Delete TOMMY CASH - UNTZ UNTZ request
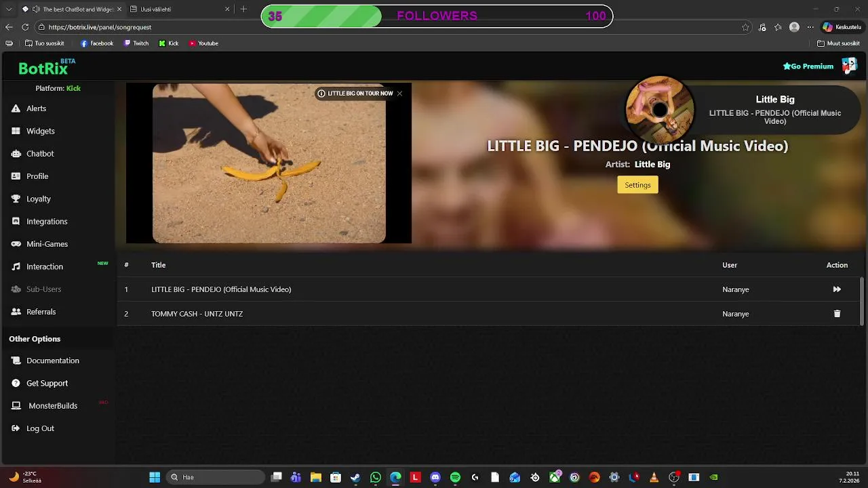 837,314
